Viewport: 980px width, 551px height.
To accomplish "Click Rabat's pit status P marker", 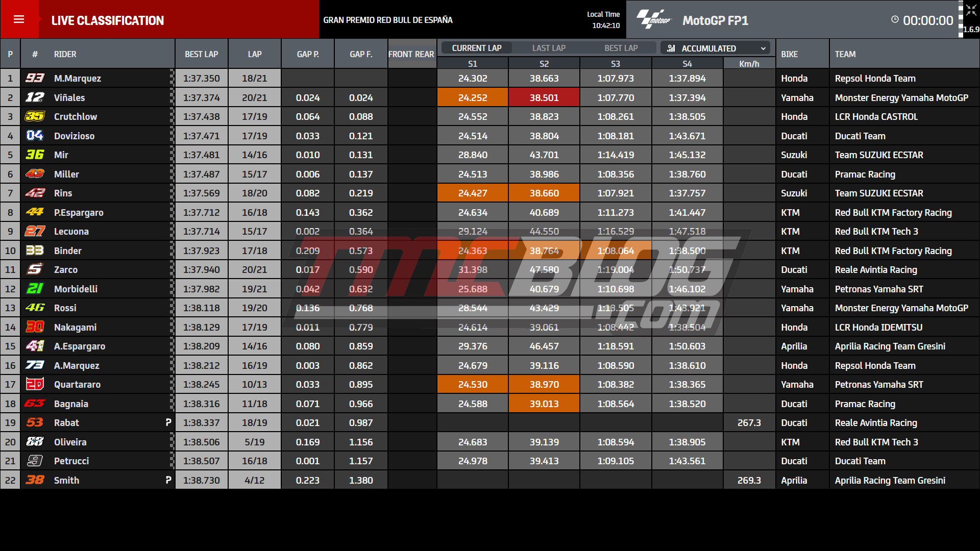I will pos(168,422).
